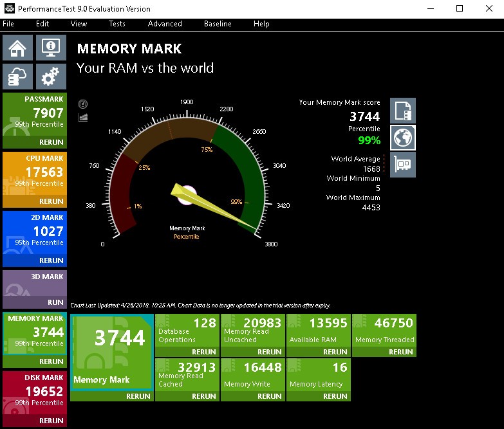This screenshot has height=429, width=504.
Task: Open the Baseline menu
Action: [x=218, y=24]
